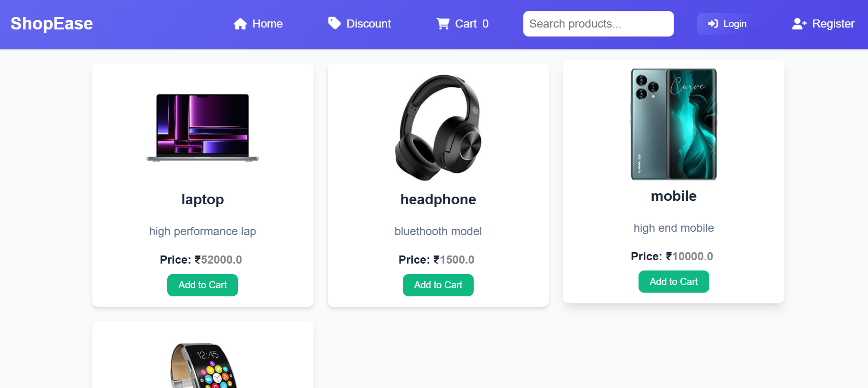Click the Login button text
The image size is (868, 388).
[x=734, y=24]
